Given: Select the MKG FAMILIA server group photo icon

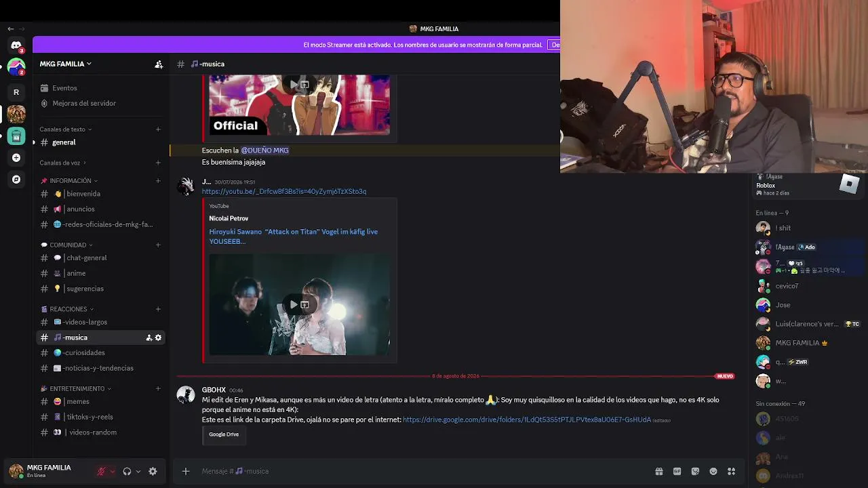Looking at the screenshot, I should click(16, 114).
